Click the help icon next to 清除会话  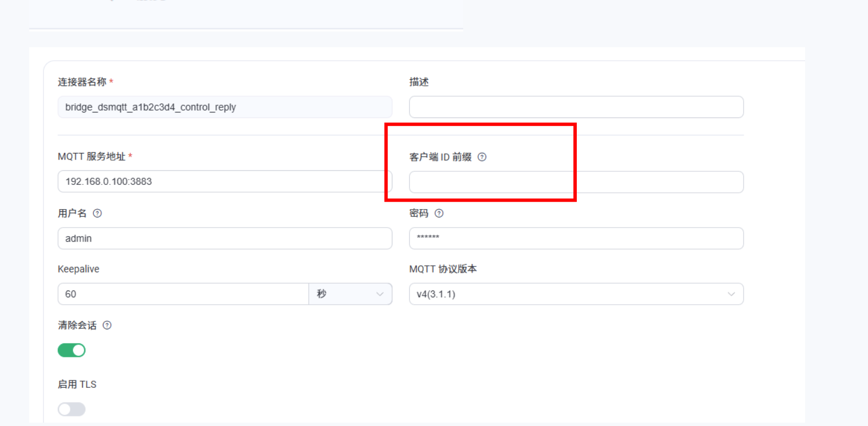tap(107, 325)
